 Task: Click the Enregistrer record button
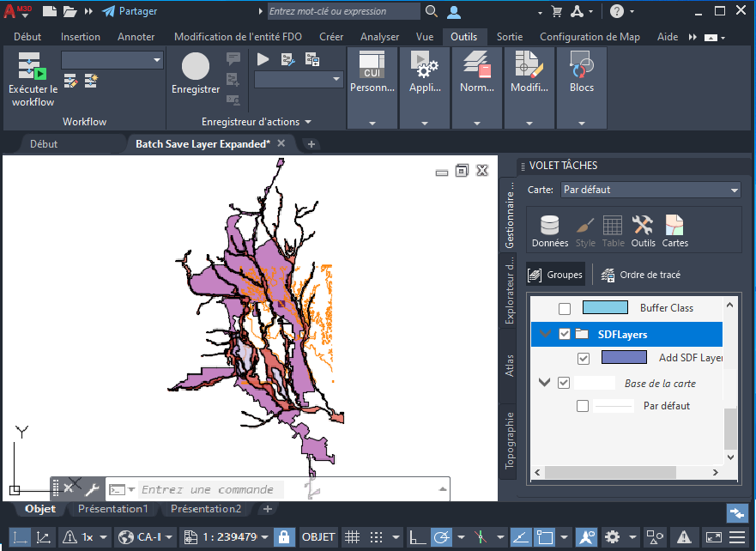click(196, 66)
